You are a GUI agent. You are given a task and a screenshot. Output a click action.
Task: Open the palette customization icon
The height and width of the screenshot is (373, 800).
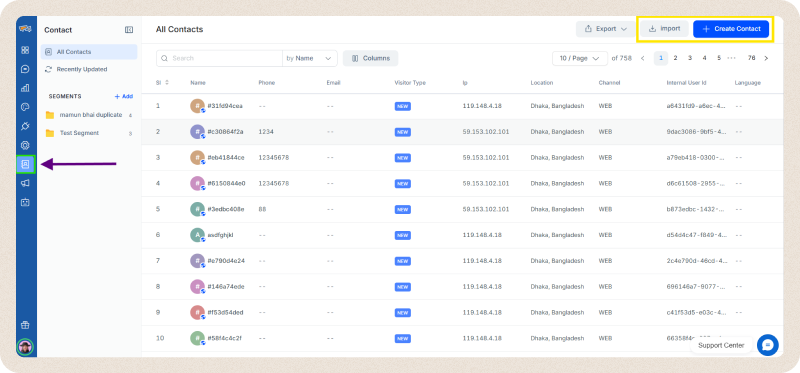[24, 107]
